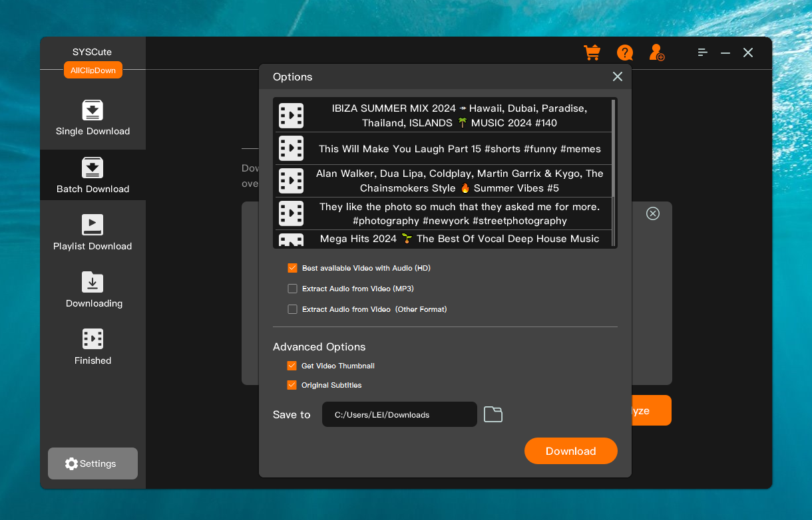Select the IBIZA SUMMER MIX 2024 video entry
Image resolution: width=812 pixels, height=520 pixels.
coord(459,116)
